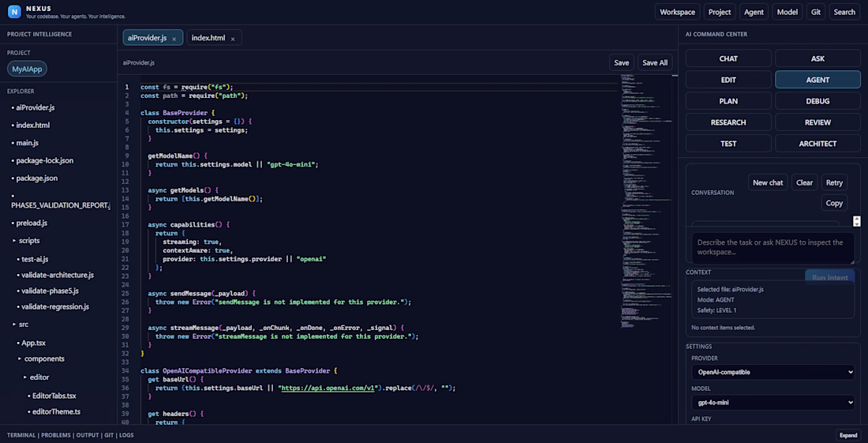Select RESEARCH mode

[x=728, y=122]
